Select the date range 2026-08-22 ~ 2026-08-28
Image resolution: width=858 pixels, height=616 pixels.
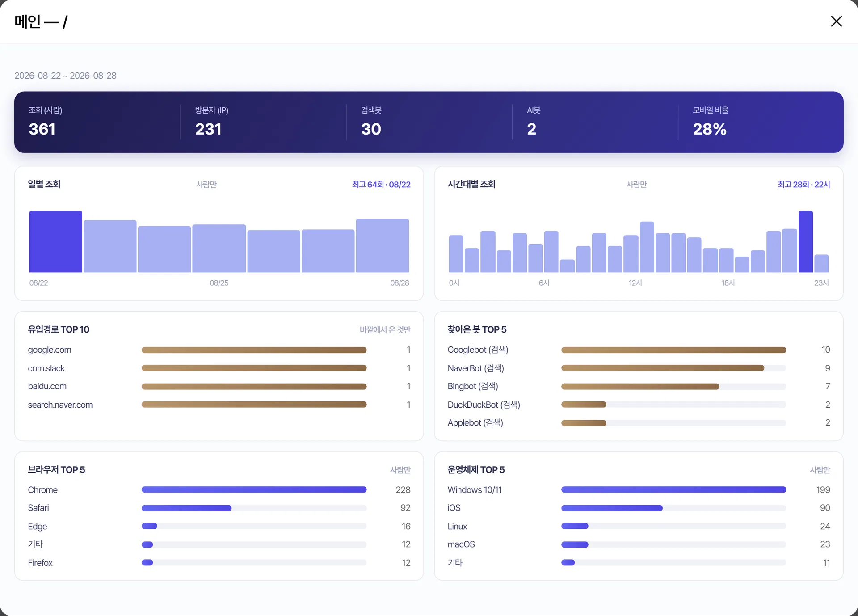65,76
